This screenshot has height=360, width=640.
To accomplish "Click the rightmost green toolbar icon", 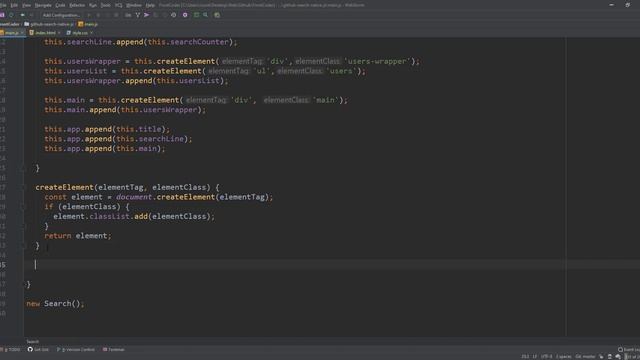I will coord(217,15).
